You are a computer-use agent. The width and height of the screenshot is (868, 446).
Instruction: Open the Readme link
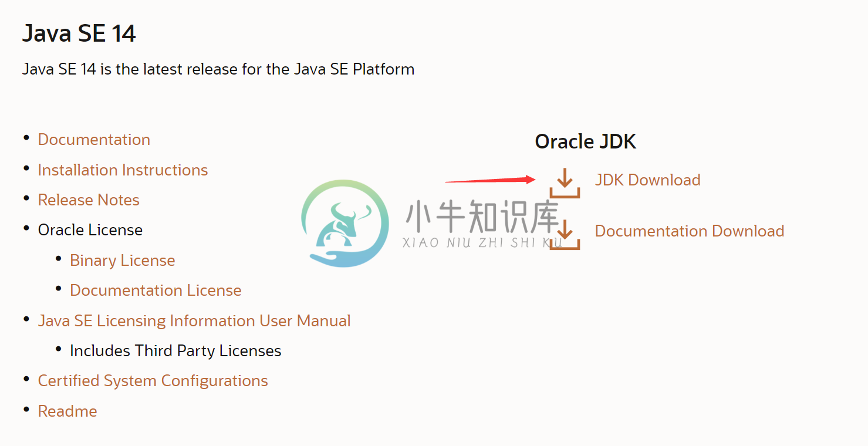(x=67, y=411)
